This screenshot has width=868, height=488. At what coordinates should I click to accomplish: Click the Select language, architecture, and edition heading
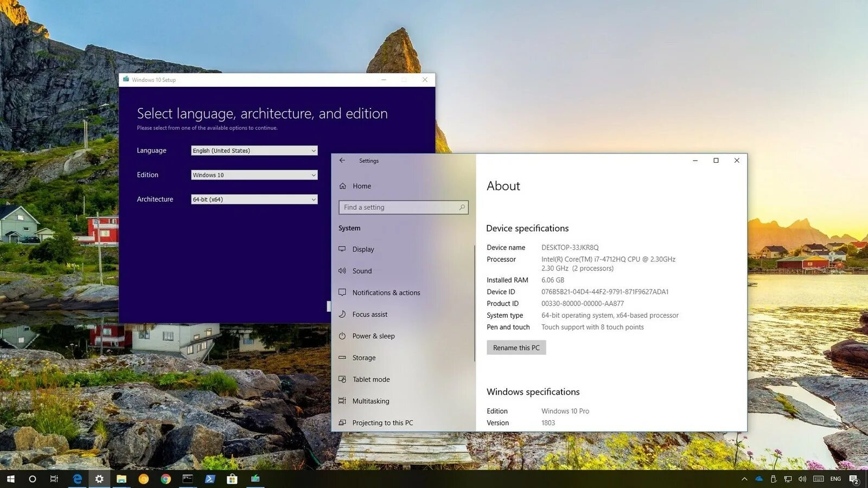tap(263, 114)
